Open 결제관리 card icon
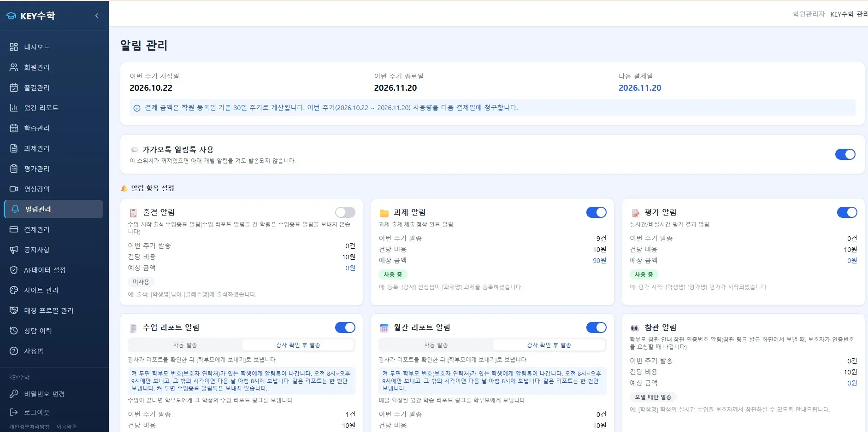This screenshot has height=432, width=868. [14, 229]
